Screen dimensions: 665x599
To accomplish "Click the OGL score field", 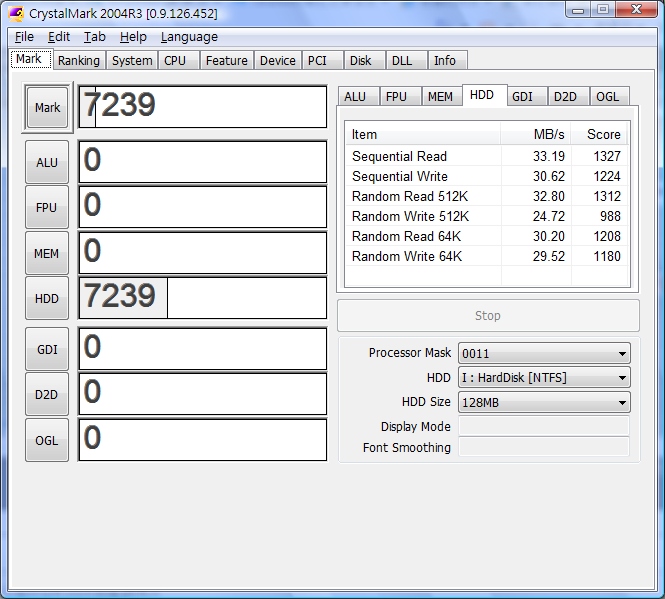I will tap(203, 440).
